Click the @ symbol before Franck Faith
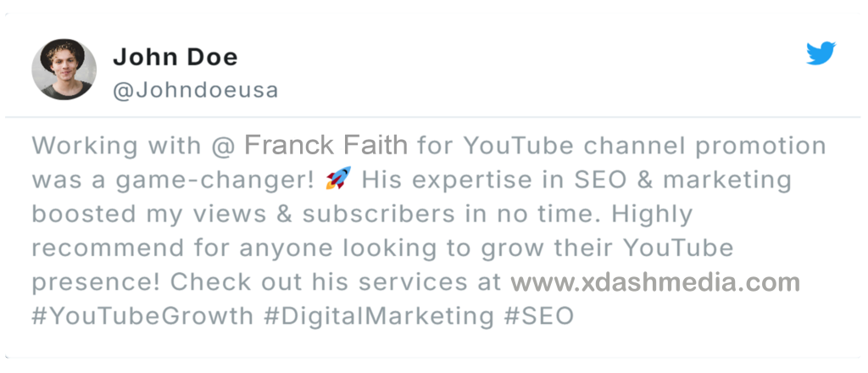The image size is (868, 373). tap(222, 145)
